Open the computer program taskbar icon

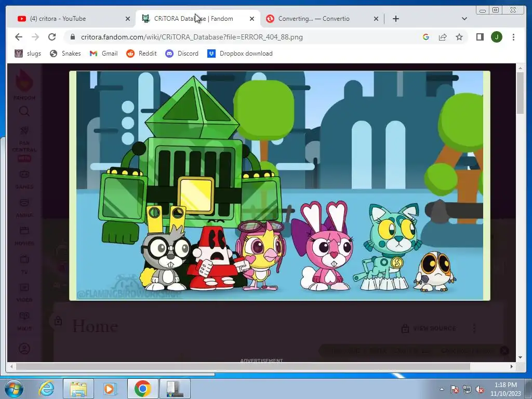[175, 389]
